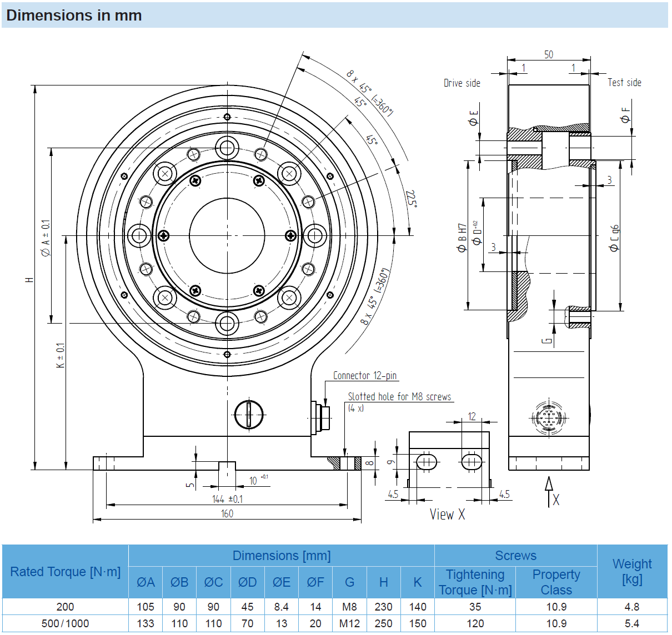
Task: Click the 'Tightening Torque [N·m]' column header
Action: click(475, 582)
